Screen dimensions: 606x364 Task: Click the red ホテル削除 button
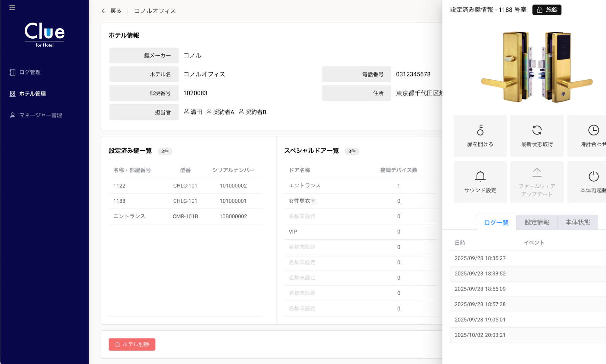[132, 344]
